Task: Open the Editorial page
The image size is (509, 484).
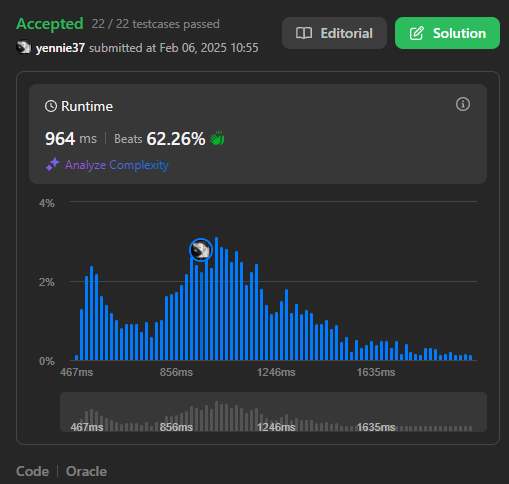Action: 334,33
